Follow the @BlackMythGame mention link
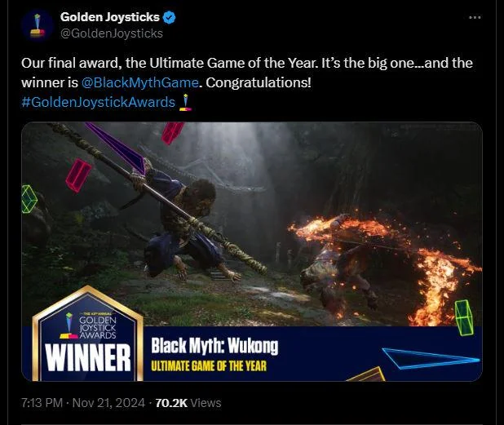 [x=139, y=82]
